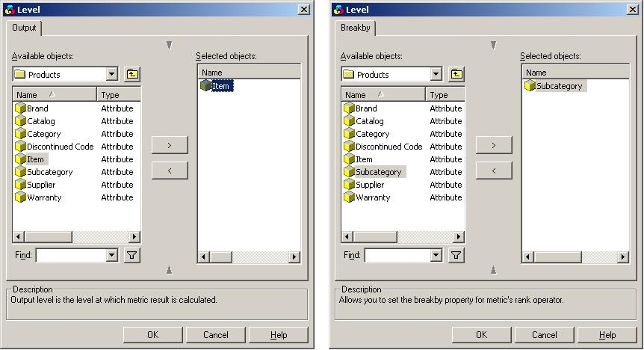This screenshot has width=644, height=350.
Task: Sort by the Type column in the Output dialog
Action: (x=118, y=95)
